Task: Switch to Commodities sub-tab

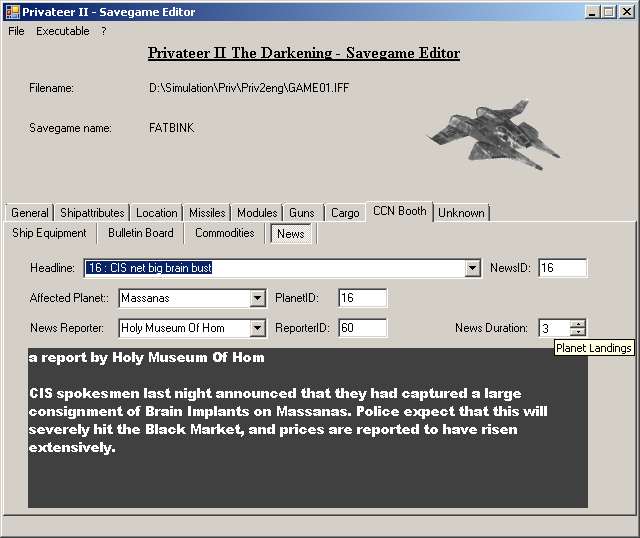Action: click(224, 233)
